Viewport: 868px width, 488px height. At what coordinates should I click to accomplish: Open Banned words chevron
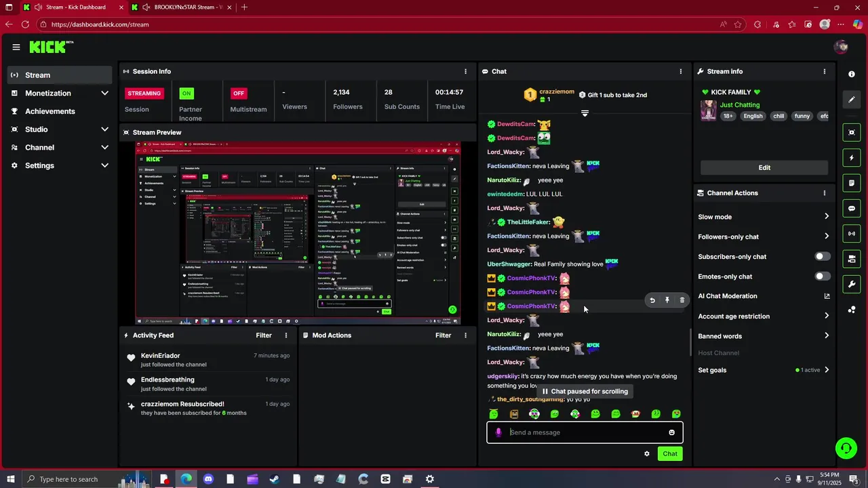tap(827, 335)
